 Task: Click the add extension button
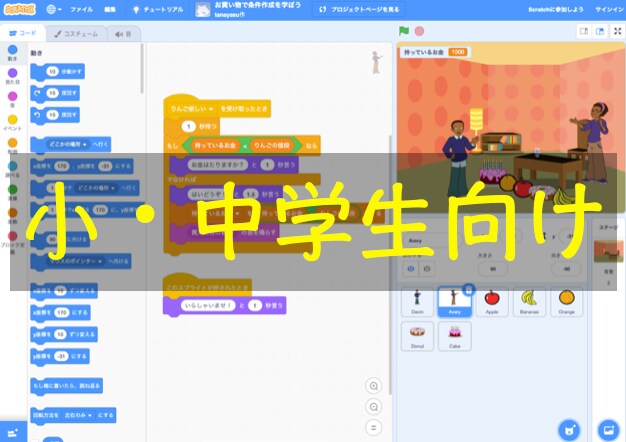coord(13,432)
